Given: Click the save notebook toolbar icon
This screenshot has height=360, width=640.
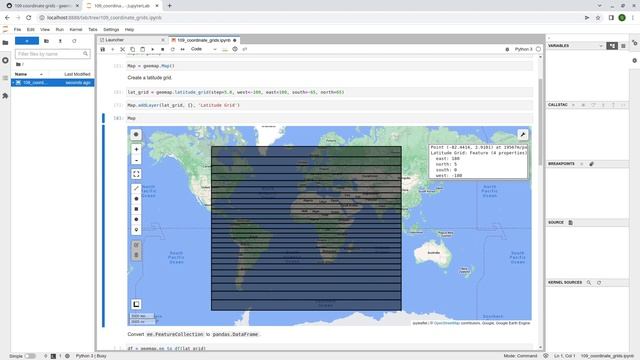Looking at the screenshot, I should (102, 49).
